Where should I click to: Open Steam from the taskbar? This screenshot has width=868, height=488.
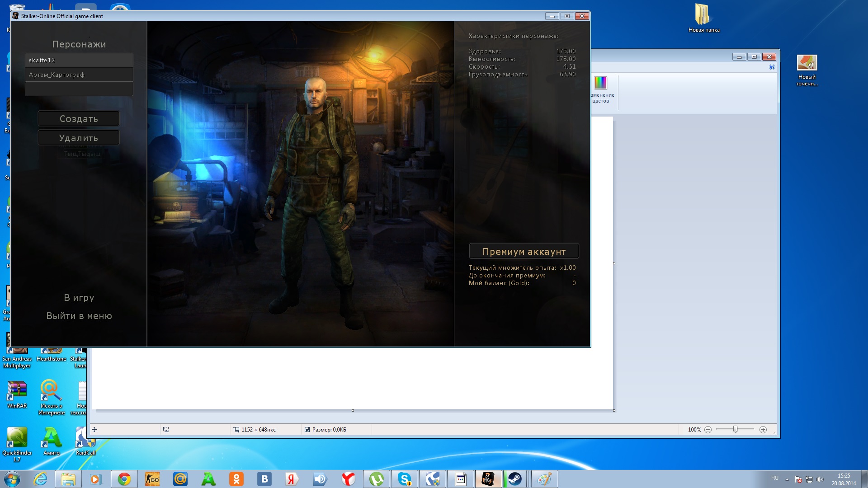click(514, 479)
